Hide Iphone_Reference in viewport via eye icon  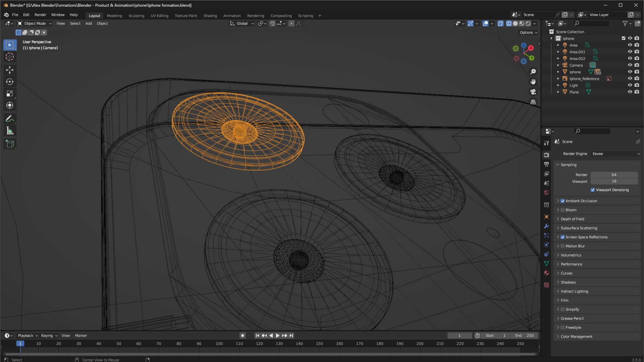(x=630, y=79)
